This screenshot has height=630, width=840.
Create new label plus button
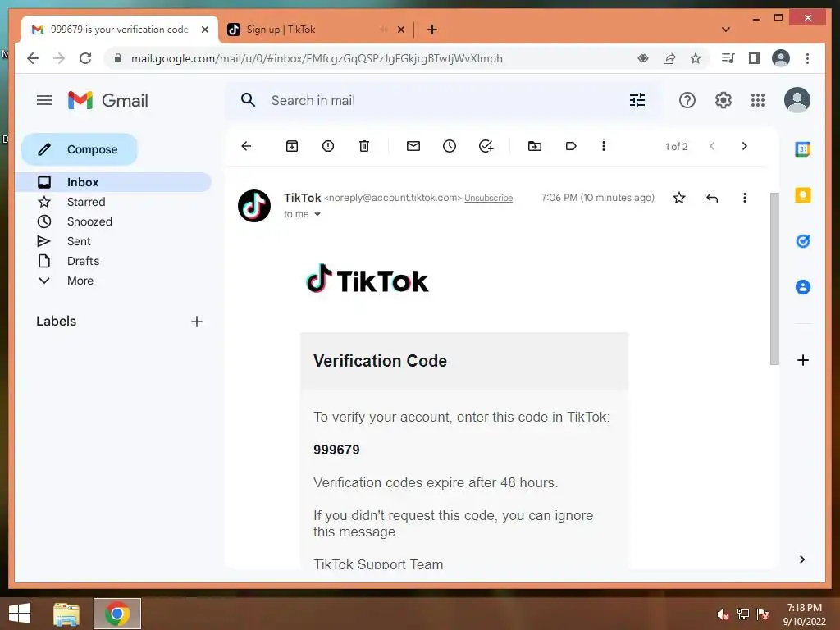[x=197, y=322]
